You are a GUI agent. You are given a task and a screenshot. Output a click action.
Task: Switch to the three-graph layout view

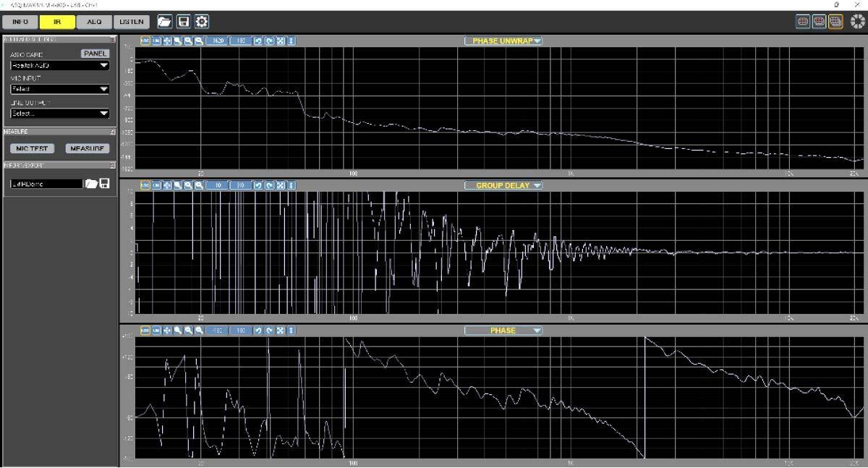click(x=835, y=22)
